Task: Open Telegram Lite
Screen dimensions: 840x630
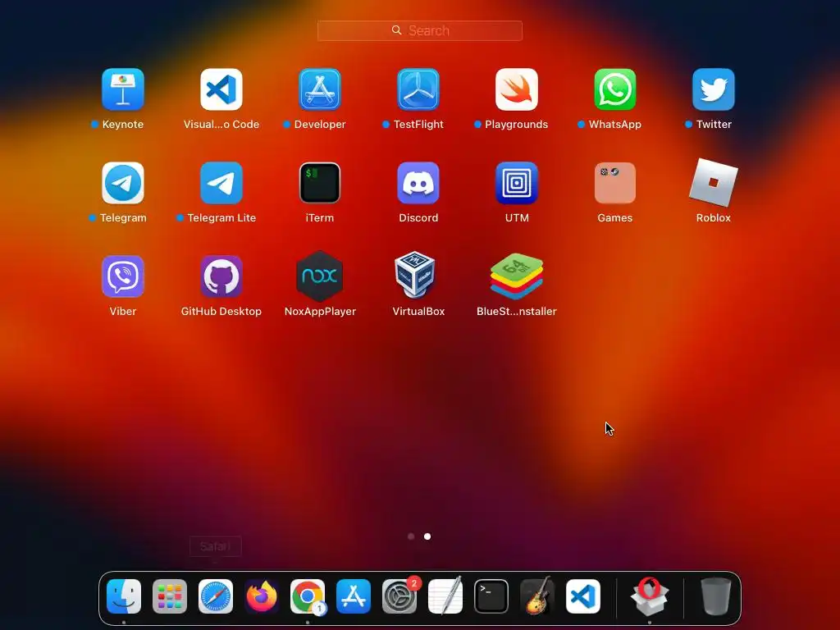Action: (x=221, y=183)
